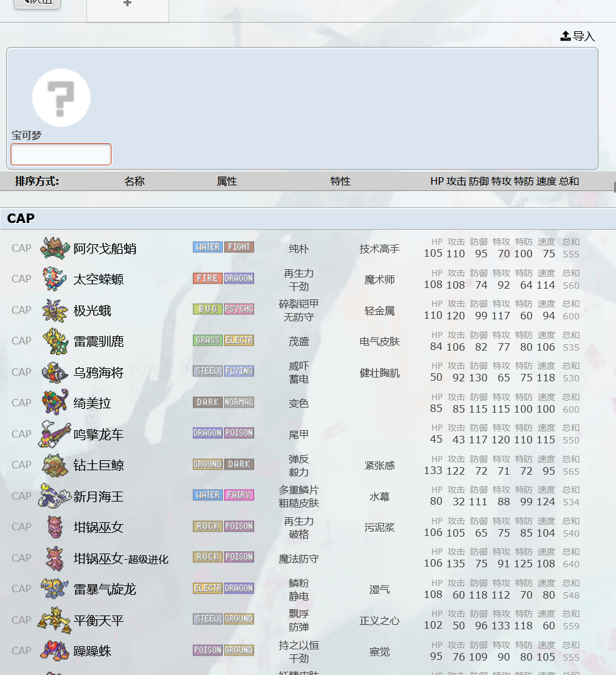Sort the list by 总和 stat total
Screen dimensions: 616x675
[x=569, y=181]
